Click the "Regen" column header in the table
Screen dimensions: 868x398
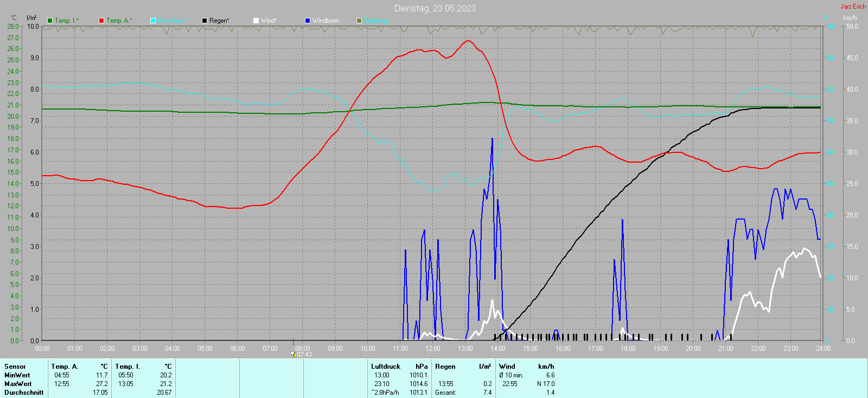445,367
